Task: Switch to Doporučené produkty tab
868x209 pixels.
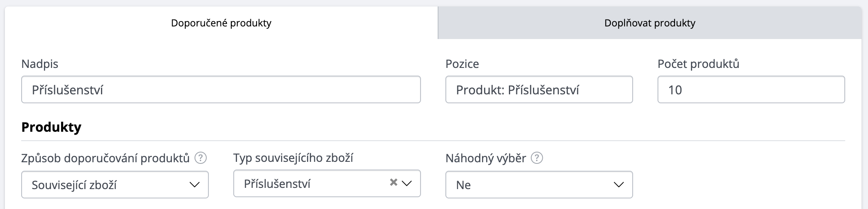Action: (x=221, y=23)
